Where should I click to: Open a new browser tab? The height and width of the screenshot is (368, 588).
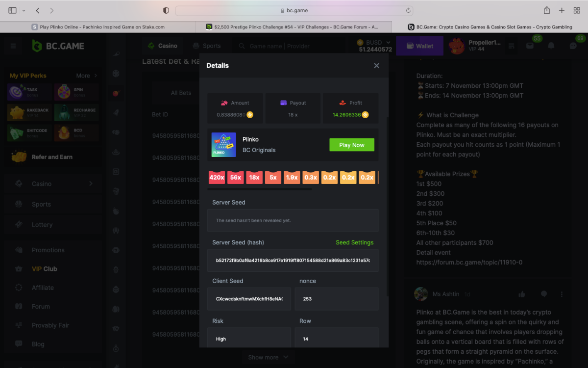(x=562, y=10)
